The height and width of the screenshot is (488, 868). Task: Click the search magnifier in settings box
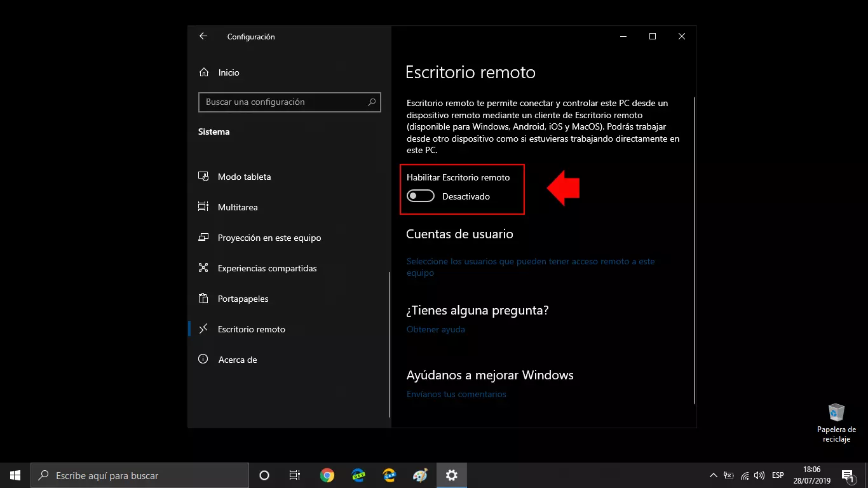pos(372,102)
